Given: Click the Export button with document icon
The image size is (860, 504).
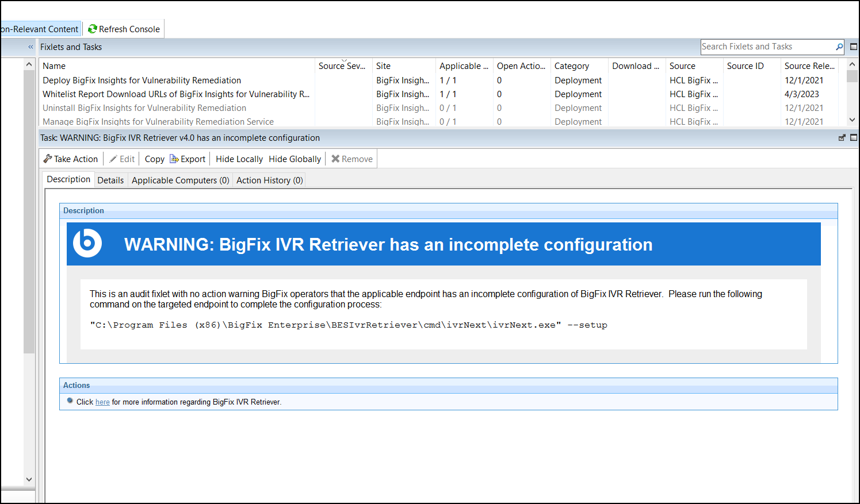Looking at the screenshot, I should click(188, 159).
